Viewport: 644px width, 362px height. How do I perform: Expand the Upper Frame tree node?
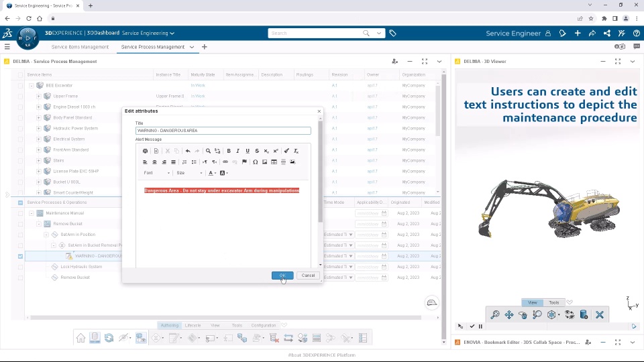[39, 96]
